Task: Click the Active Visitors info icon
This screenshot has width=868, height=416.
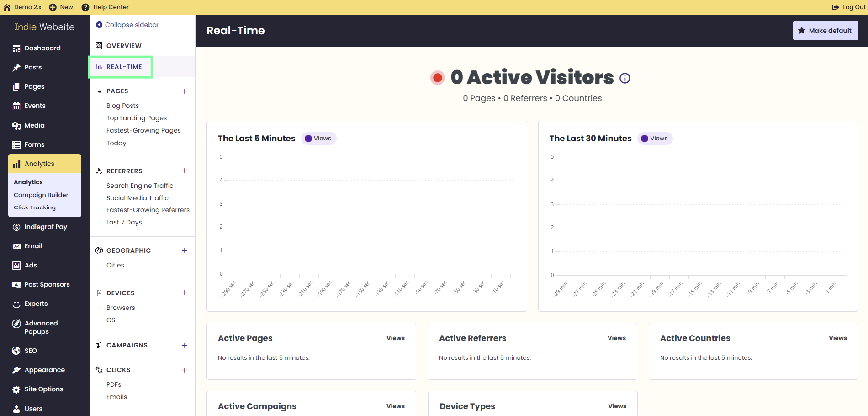Action: click(x=625, y=78)
